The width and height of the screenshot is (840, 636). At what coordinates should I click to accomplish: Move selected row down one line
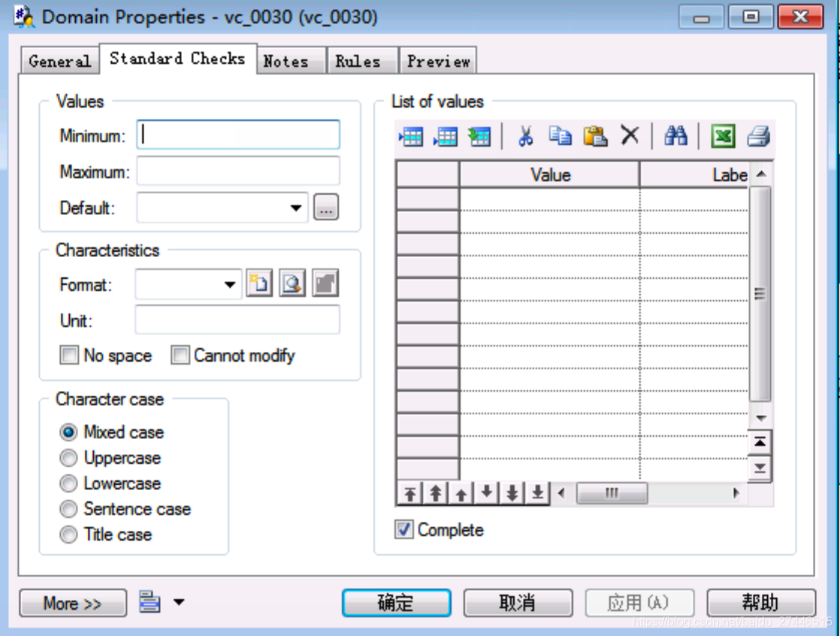coord(486,493)
